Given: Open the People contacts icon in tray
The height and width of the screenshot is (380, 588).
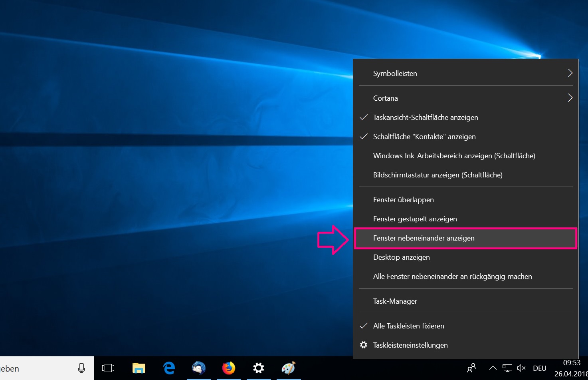Looking at the screenshot, I should coord(471,368).
